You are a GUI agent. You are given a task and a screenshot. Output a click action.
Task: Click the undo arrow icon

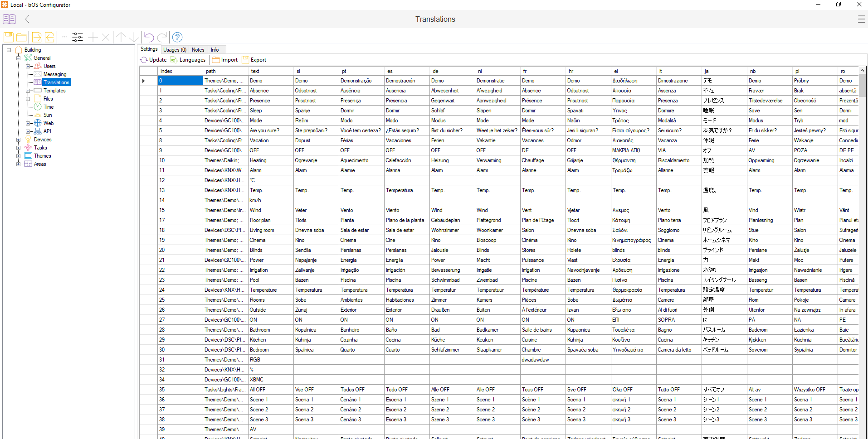point(149,37)
